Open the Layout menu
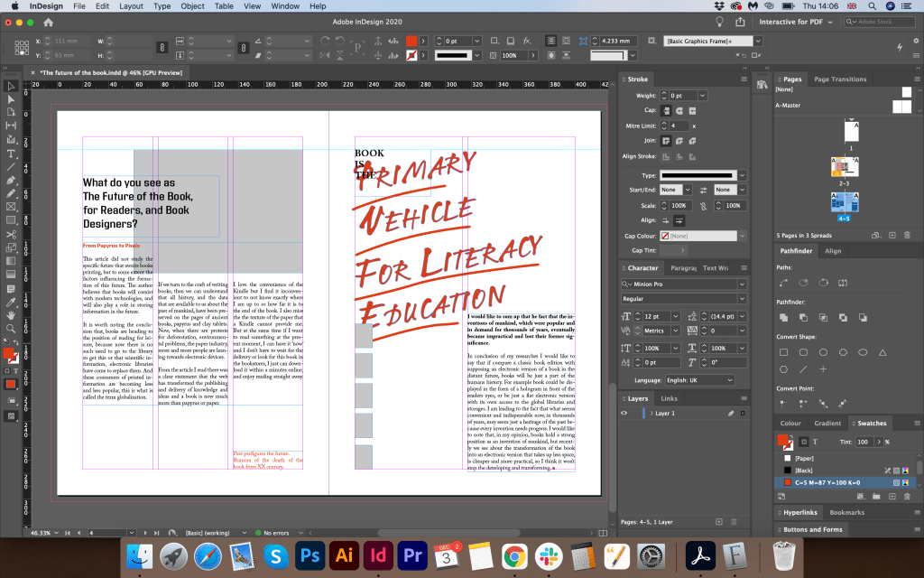This screenshot has width=924, height=578. click(x=131, y=6)
